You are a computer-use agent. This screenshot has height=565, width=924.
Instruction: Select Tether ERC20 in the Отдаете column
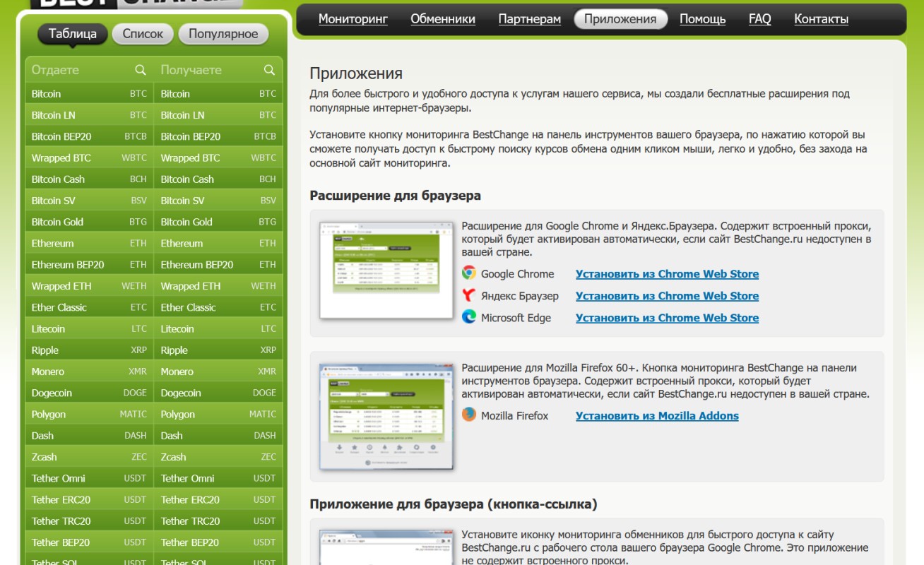pyautogui.click(x=89, y=499)
